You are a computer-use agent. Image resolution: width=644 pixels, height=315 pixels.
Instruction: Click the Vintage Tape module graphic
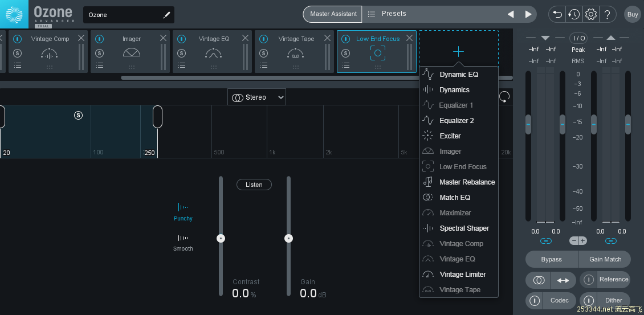295,53
